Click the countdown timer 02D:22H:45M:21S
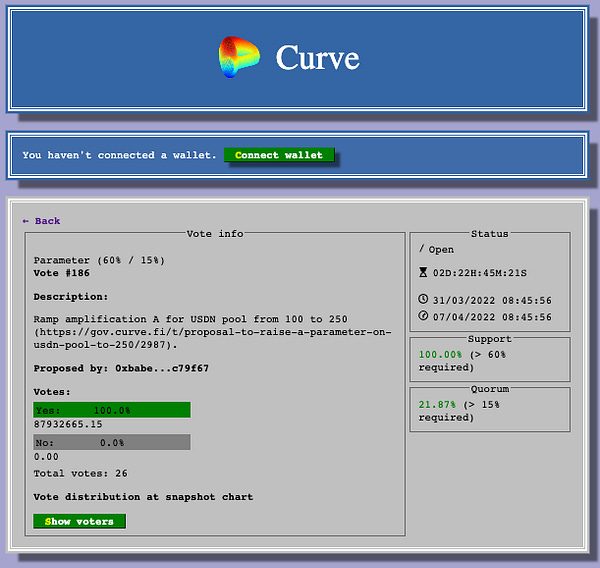 coord(479,273)
